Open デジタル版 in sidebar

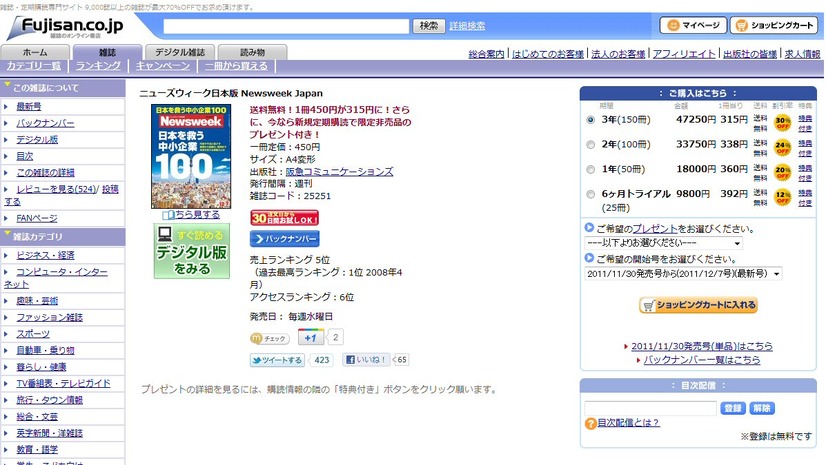point(37,140)
